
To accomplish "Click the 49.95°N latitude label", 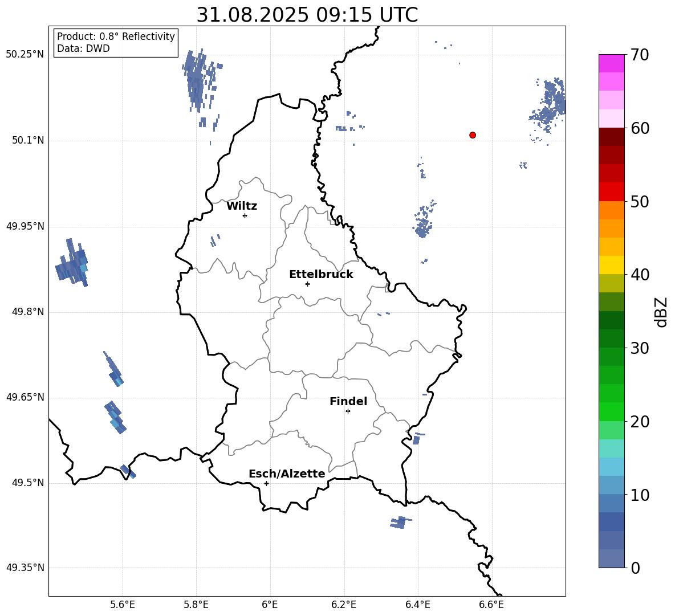I will 25,226.
